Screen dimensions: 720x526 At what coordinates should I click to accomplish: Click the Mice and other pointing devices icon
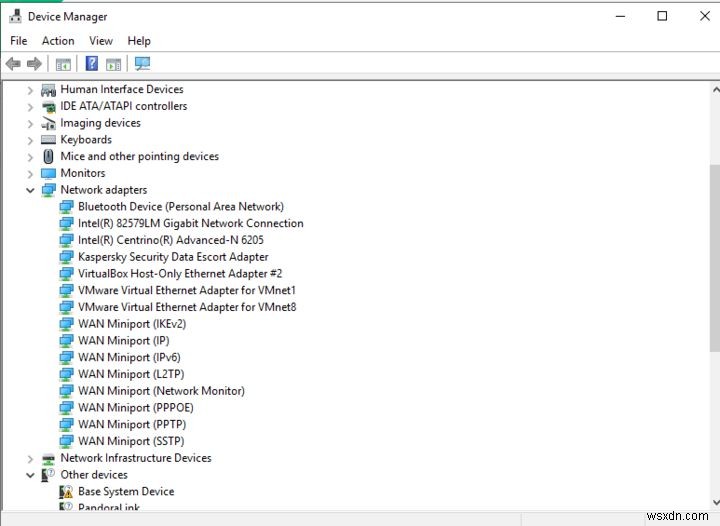[x=48, y=157]
